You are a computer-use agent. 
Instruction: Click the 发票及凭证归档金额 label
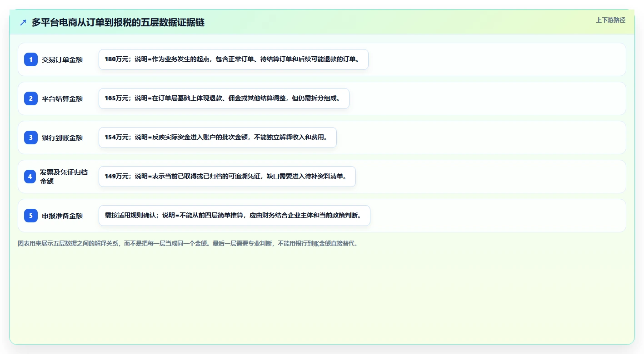pyautogui.click(x=64, y=177)
